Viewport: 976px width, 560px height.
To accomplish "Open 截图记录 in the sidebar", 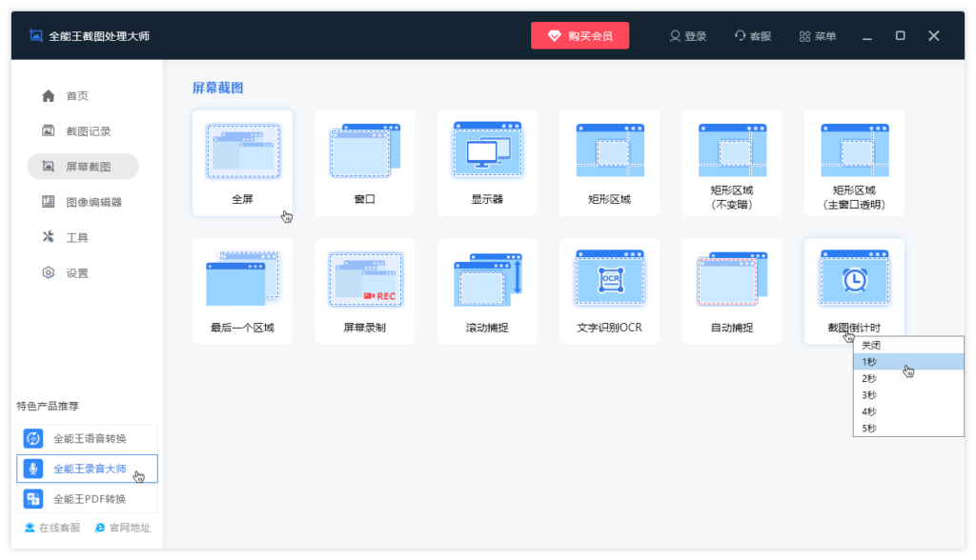I will 88,131.
